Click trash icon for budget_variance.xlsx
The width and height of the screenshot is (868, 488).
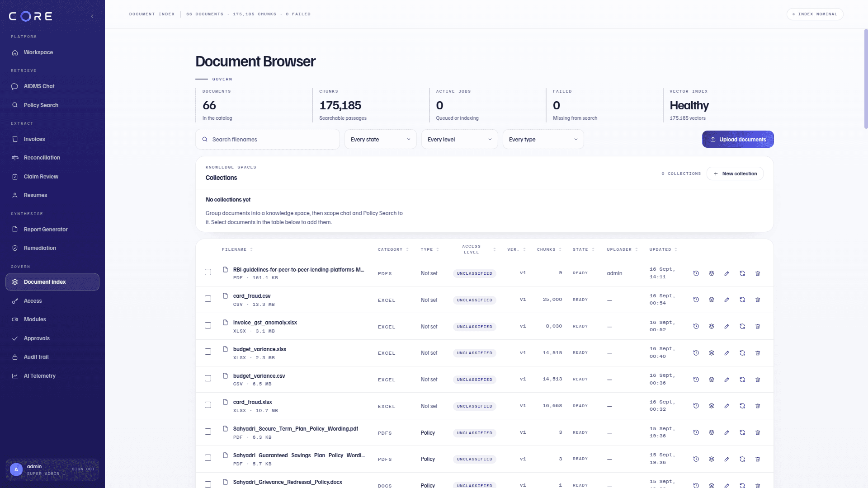coord(758,353)
